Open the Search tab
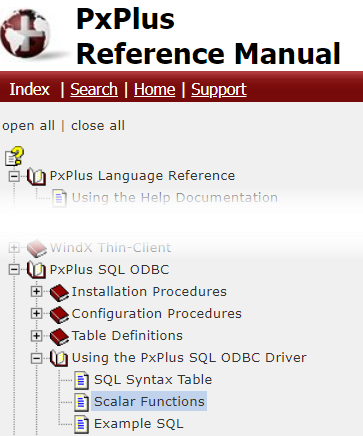Viewport: 363px width, 436px height. pyautogui.click(x=94, y=89)
